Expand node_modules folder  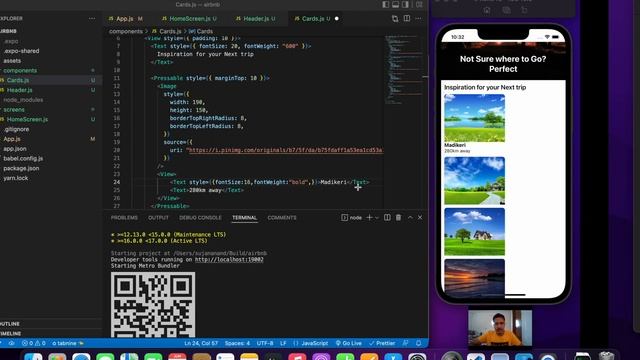(x=23, y=100)
